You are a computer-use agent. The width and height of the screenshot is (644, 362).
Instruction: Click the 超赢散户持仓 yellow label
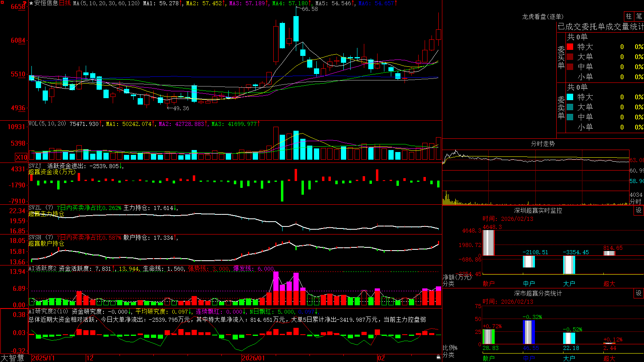tap(46, 243)
